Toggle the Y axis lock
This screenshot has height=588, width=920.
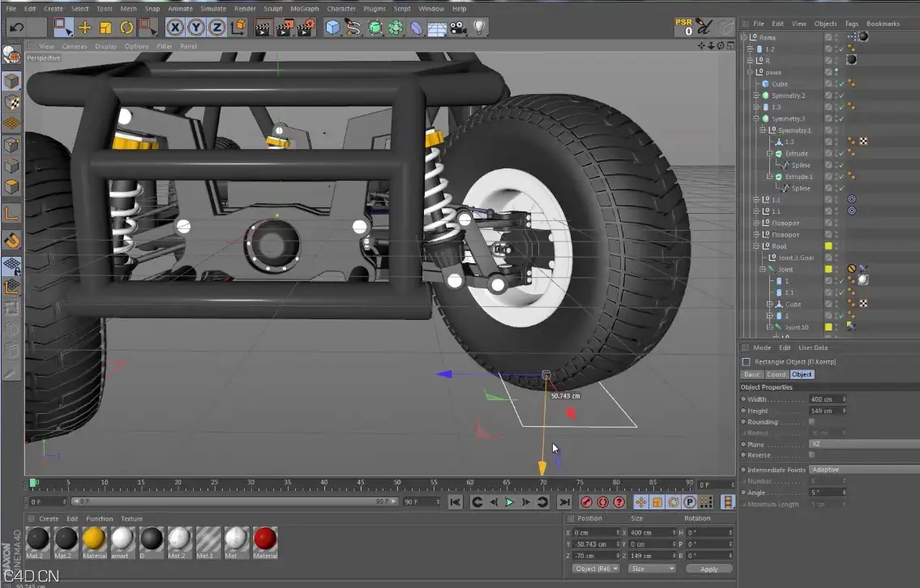196,28
